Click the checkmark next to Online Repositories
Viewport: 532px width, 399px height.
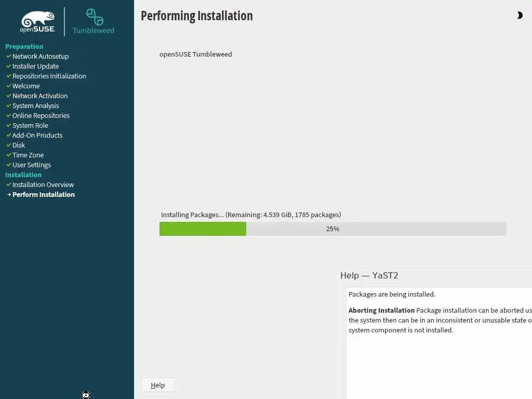pyautogui.click(x=9, y=115)
